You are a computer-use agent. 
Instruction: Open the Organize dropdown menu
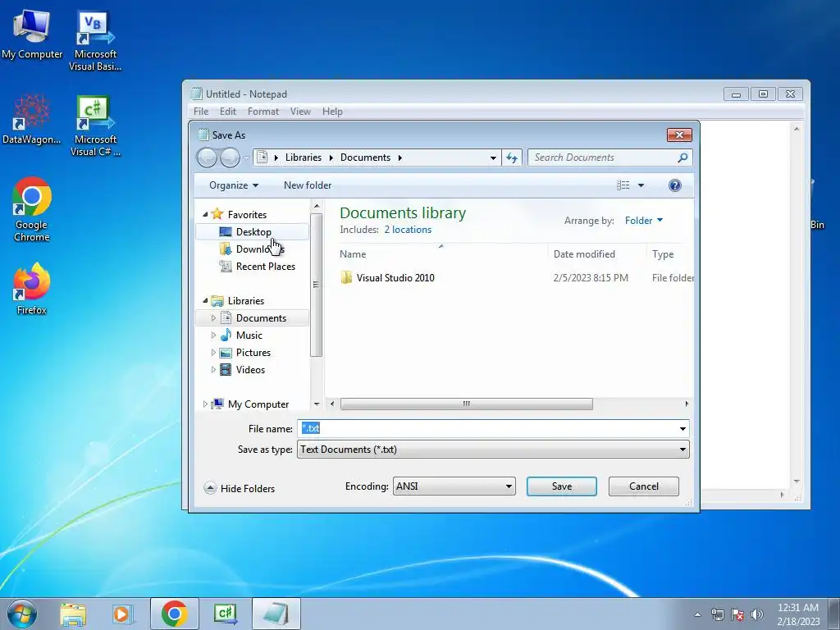pyautogui.click(x=234, y=185)
